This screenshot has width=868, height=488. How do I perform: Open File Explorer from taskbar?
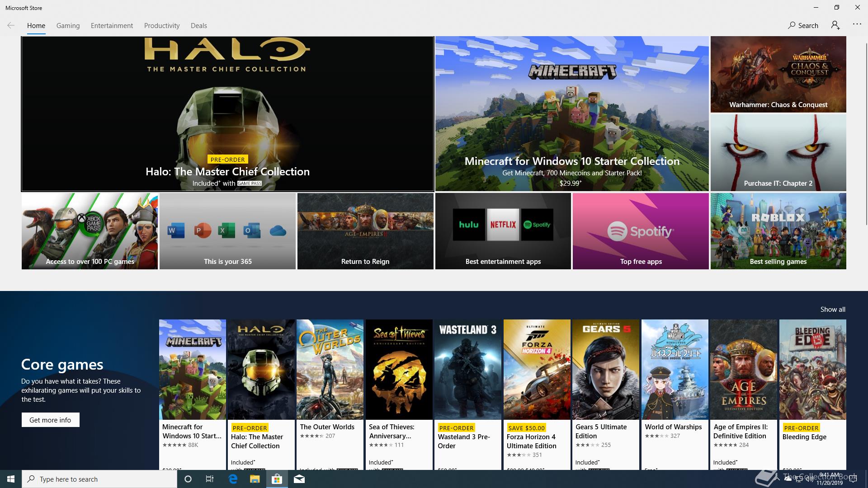255,479
